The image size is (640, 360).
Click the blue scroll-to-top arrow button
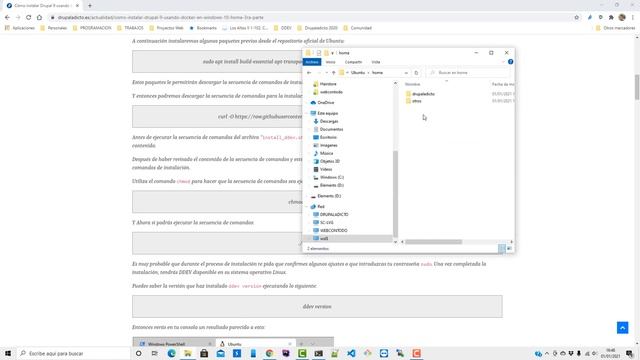[x=622, y=327]
